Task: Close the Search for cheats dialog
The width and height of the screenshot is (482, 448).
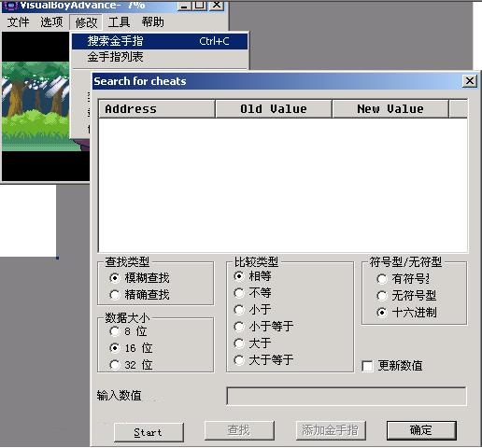Action: [470, 81]
